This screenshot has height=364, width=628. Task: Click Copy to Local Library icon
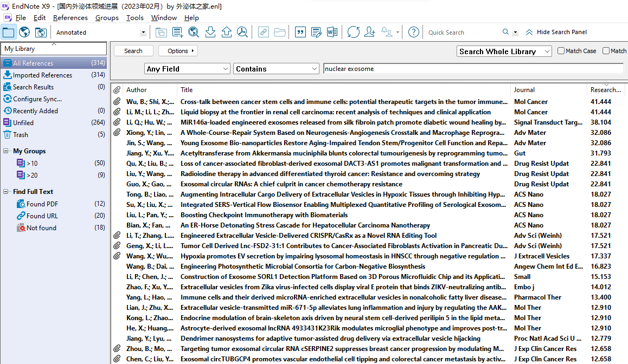161,32
